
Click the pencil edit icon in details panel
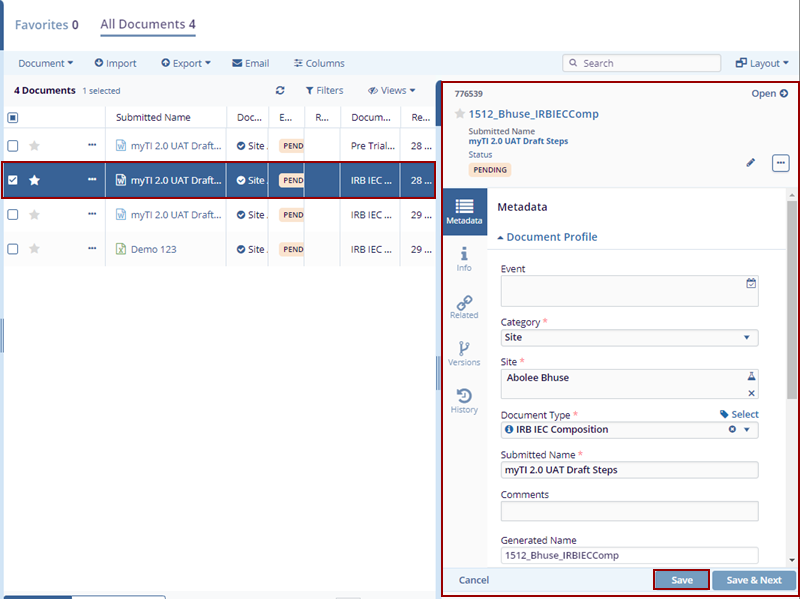(751, 162)
